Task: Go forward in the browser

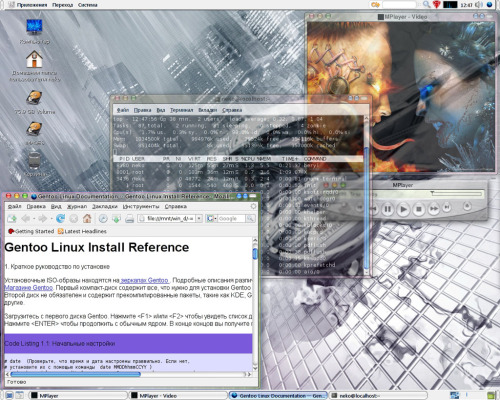Action: (42, 219)
